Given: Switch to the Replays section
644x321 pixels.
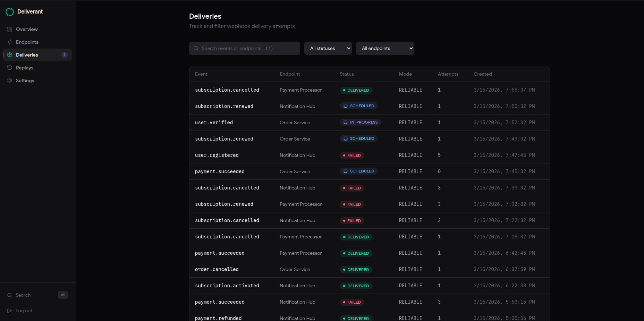Looking at the screenshot, I should pyautogui.click(x=25, y=68).
